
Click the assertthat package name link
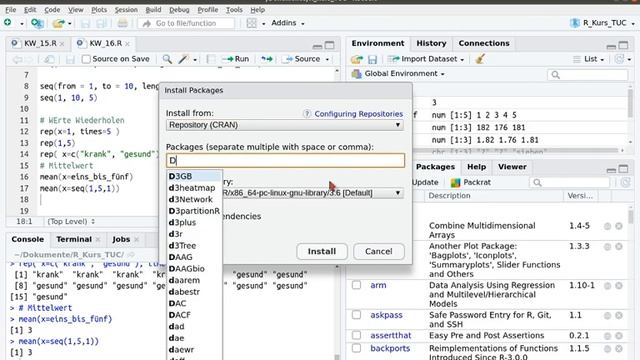(x=391, y=336)
